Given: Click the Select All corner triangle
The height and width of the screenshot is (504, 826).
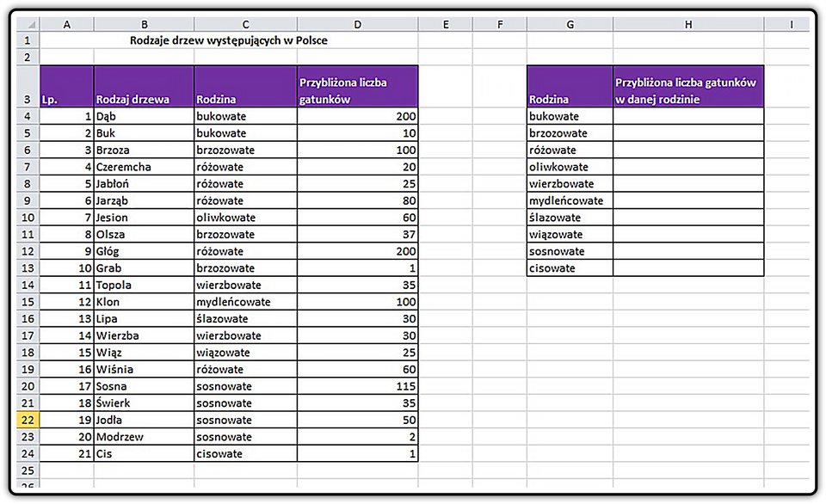Looking at the screenshot, I should tap(28, 24).
